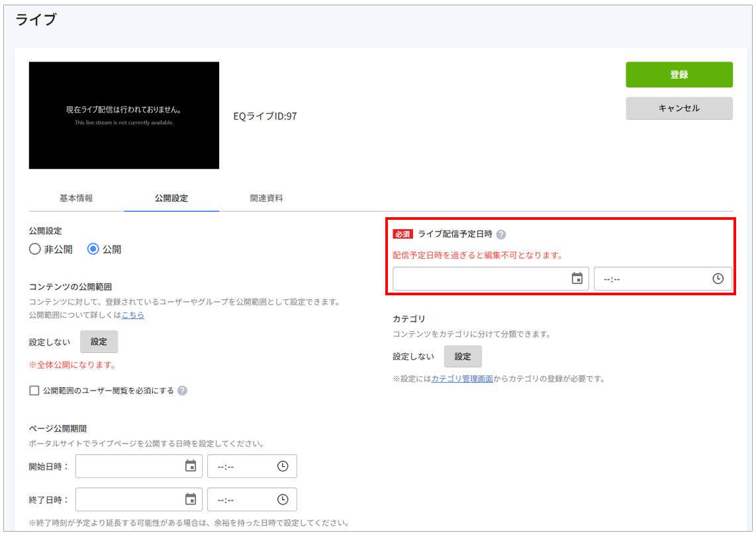The width and height of the screenshot is (756, 533).
Task: Switch to the 基本情報 tab
Action: tap(76, 198)
